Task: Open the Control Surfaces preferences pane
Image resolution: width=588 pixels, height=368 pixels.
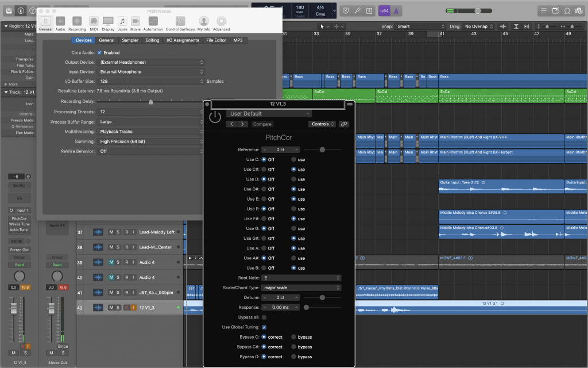Action: click(x=180, y=22)
